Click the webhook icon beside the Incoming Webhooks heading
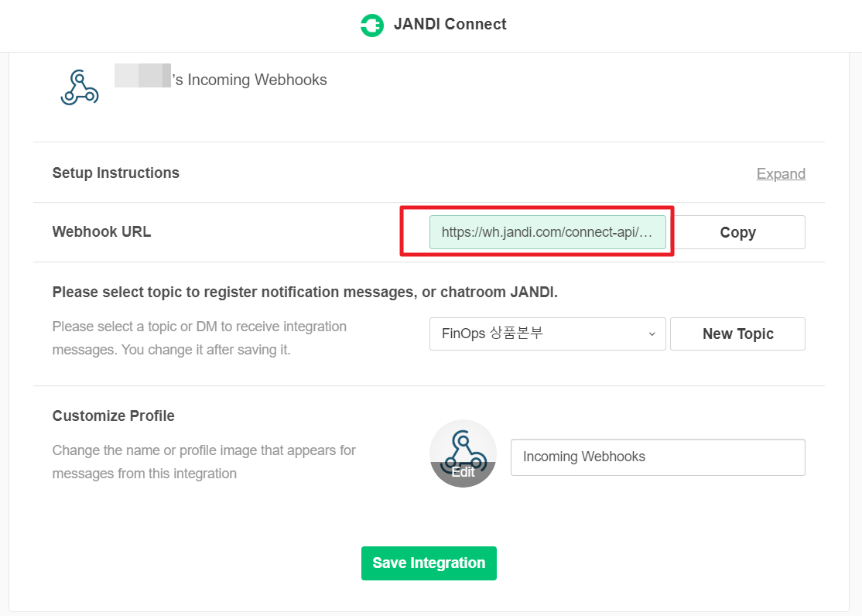This screenshot has width=862, height=616. (79, 87)
